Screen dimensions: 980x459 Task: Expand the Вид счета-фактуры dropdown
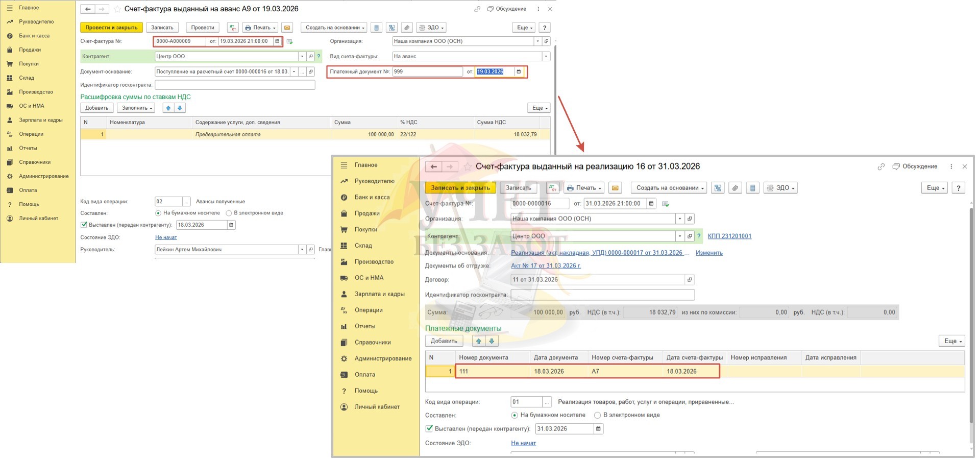(546, 57)
